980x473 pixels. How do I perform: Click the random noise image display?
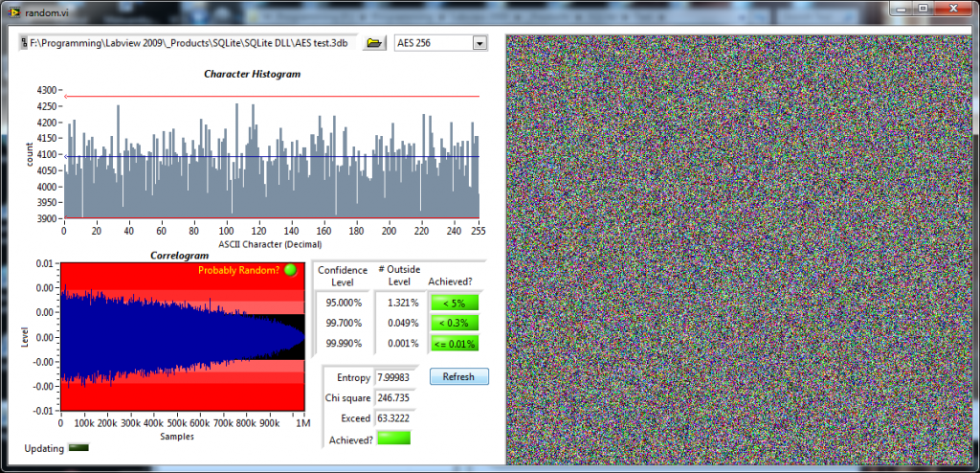coord(737,249)
